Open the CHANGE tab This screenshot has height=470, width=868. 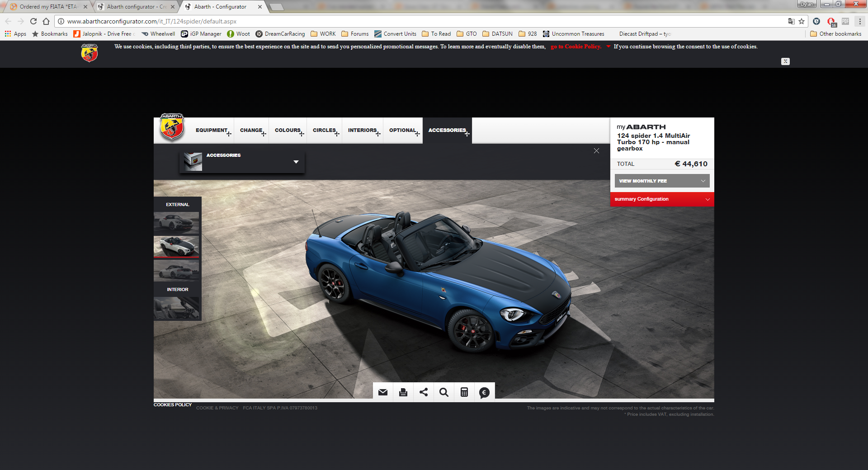click(x=251, y=130)
